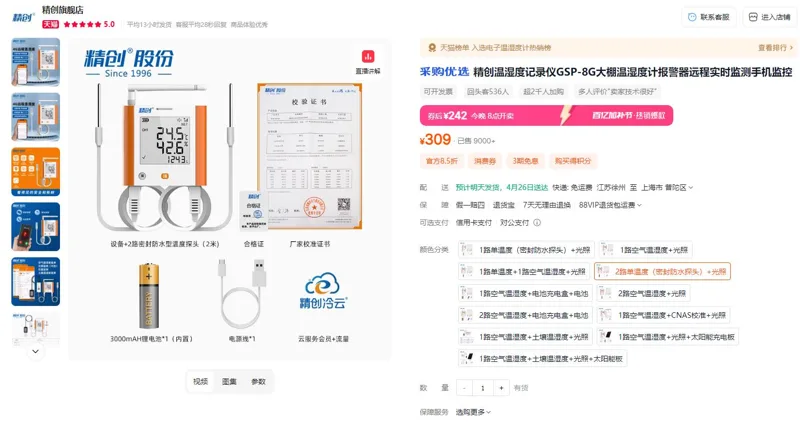Select the orange third gallery thumbnail
This screenshot has height=424, width=800.
36,172
